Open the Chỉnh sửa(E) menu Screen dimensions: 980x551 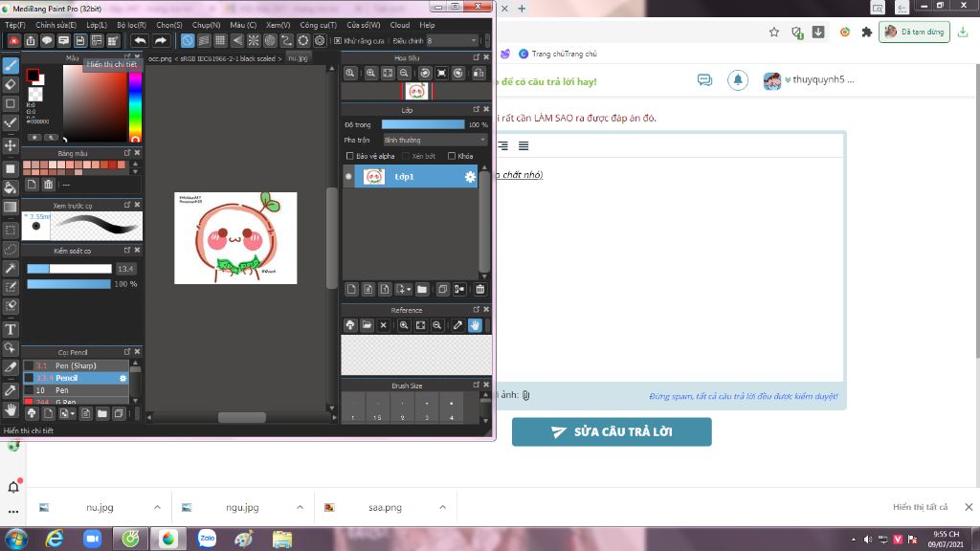[56, 25]
